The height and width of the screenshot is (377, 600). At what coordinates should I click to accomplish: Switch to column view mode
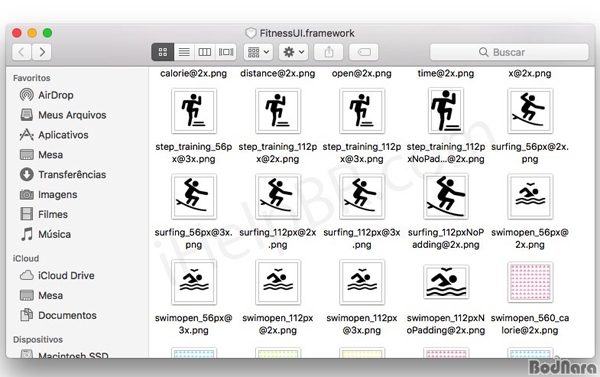[x=205, y=52]
